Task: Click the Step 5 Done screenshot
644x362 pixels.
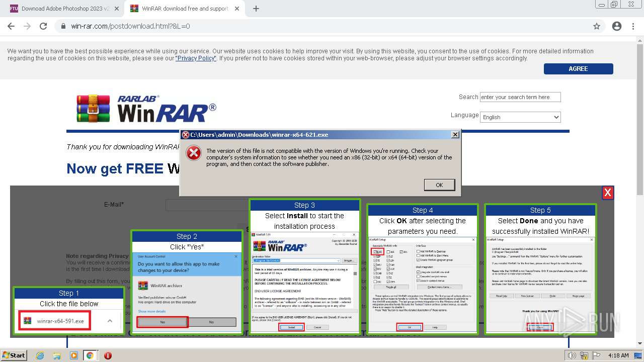Action: pos(540,284)
